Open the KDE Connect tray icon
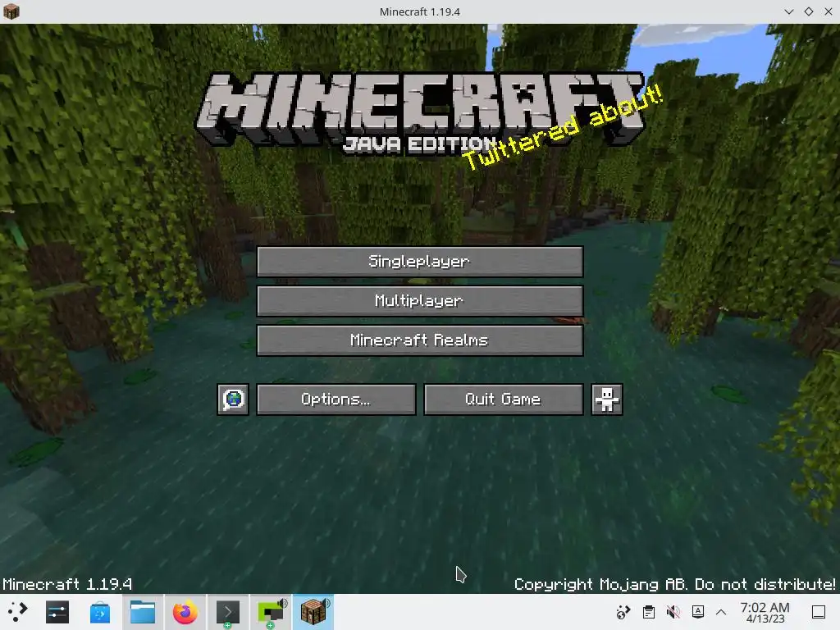Screen dimensions: 840x630 (623, 612)
